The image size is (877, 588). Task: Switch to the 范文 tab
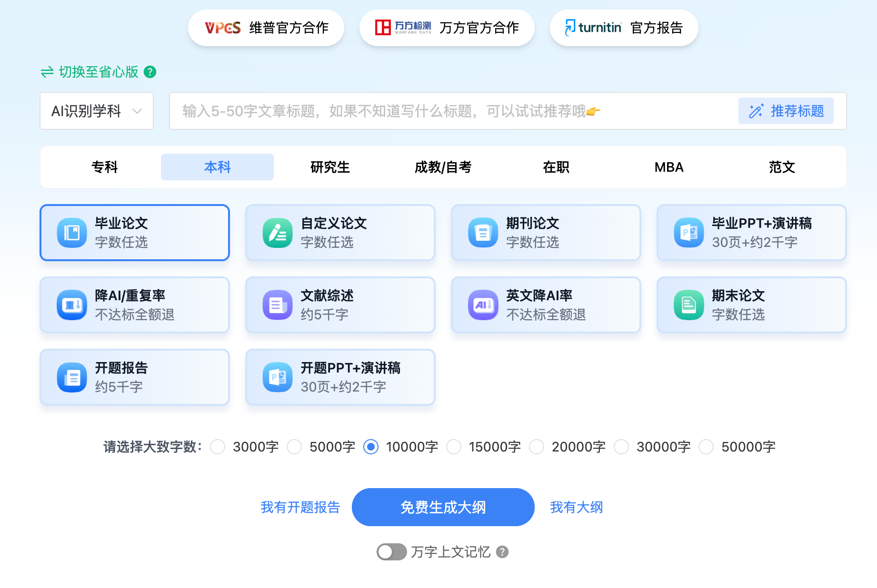[781, 167]
